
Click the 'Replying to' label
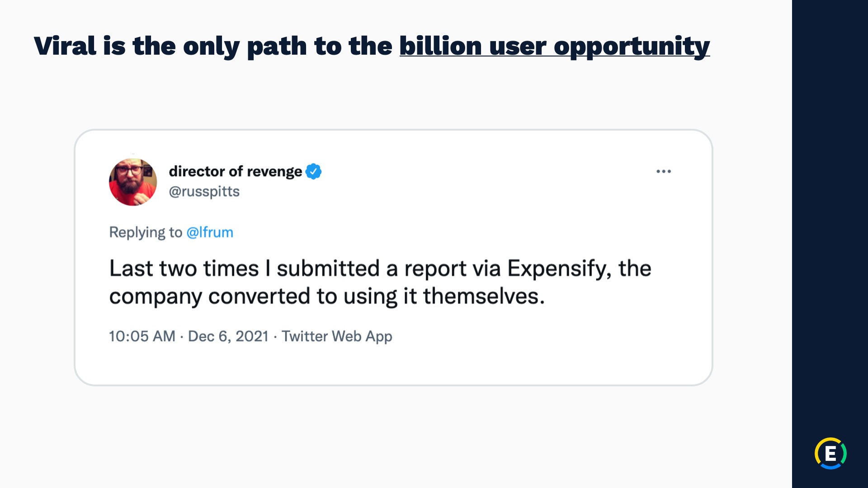point(146,232)
